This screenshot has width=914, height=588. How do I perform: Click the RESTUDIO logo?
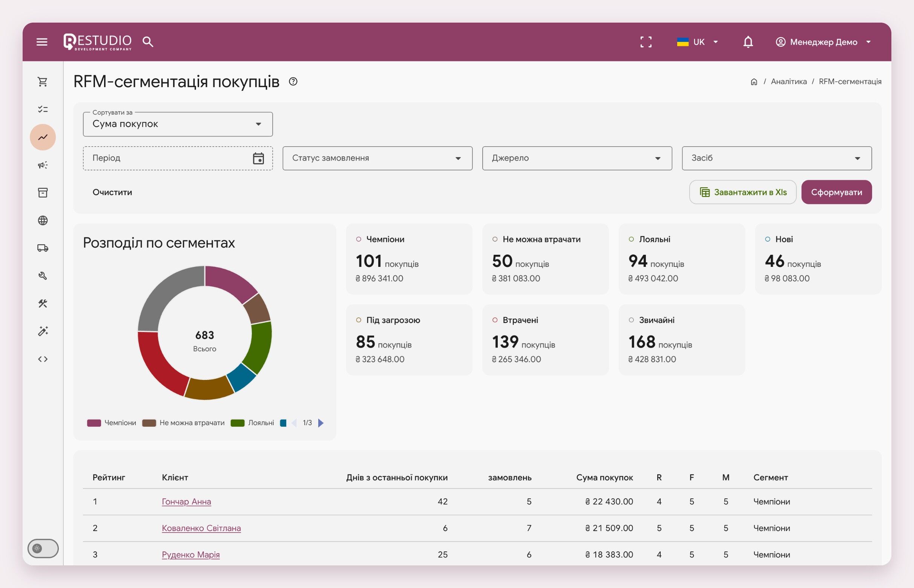click(x=97, y=41)
